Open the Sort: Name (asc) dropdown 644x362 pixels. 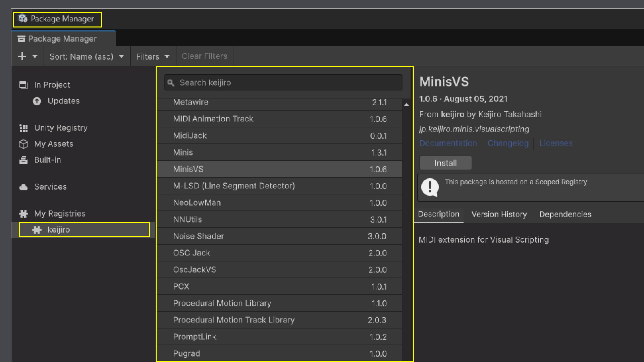point(87,56)
